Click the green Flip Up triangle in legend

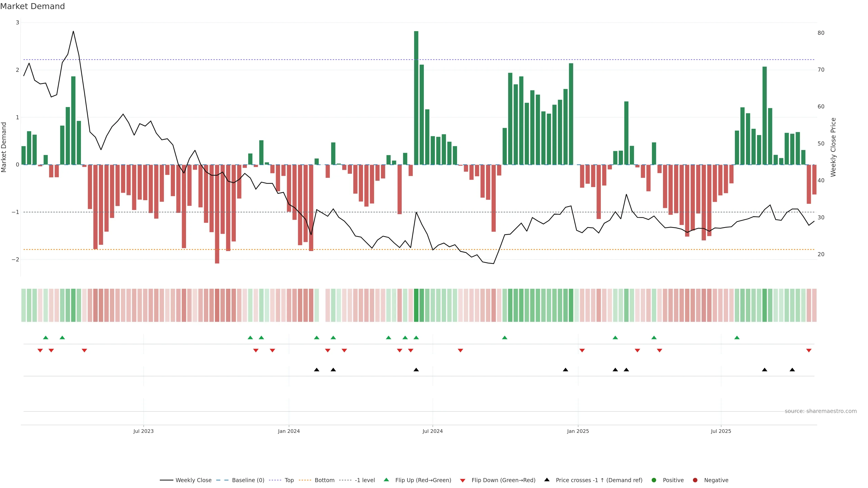tap(387, 480)
